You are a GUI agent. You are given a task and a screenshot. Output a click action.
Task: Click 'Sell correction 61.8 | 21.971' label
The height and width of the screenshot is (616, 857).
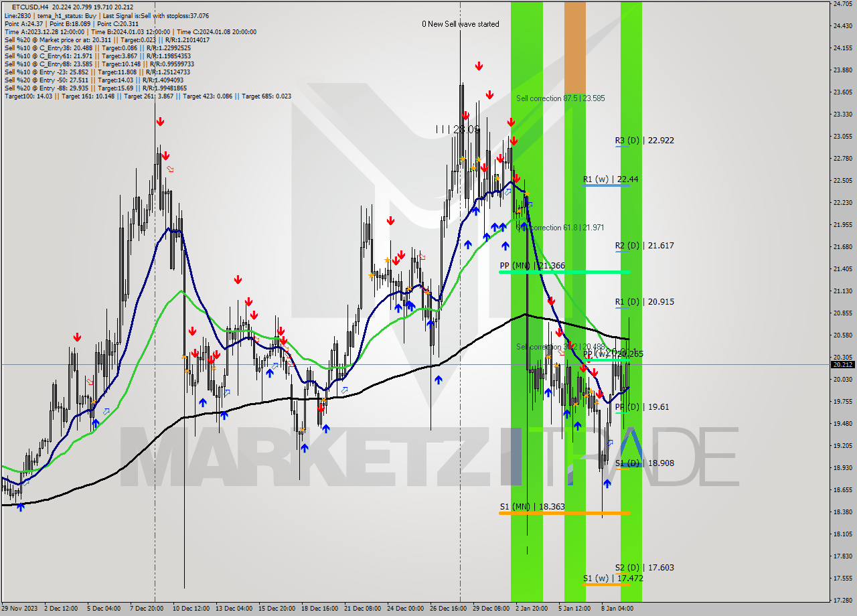pos(560,228)
